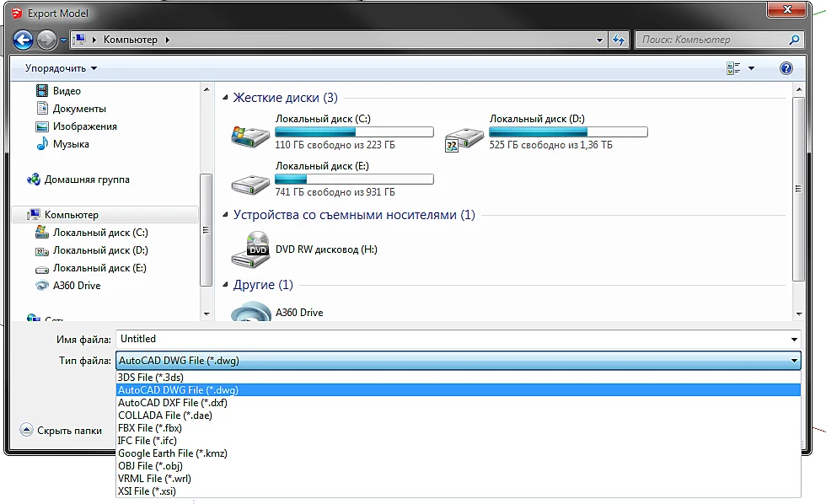
Task: Choose FBX File (*.fbx) format
Action: pos(459,427)
